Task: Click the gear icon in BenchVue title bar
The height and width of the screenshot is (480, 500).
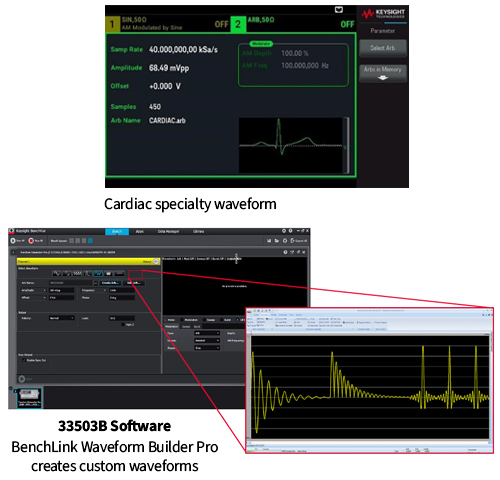Action: pyautogui.click(x=284, y=231)
